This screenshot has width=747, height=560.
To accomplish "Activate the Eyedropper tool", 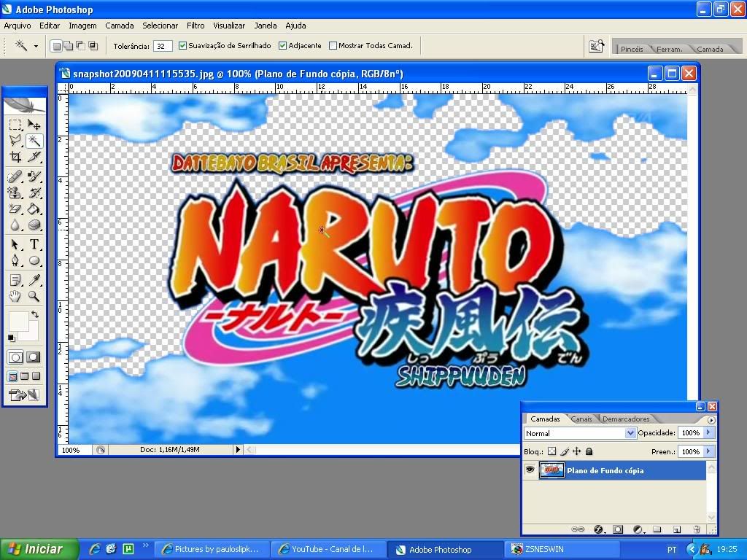I will 34,280.
